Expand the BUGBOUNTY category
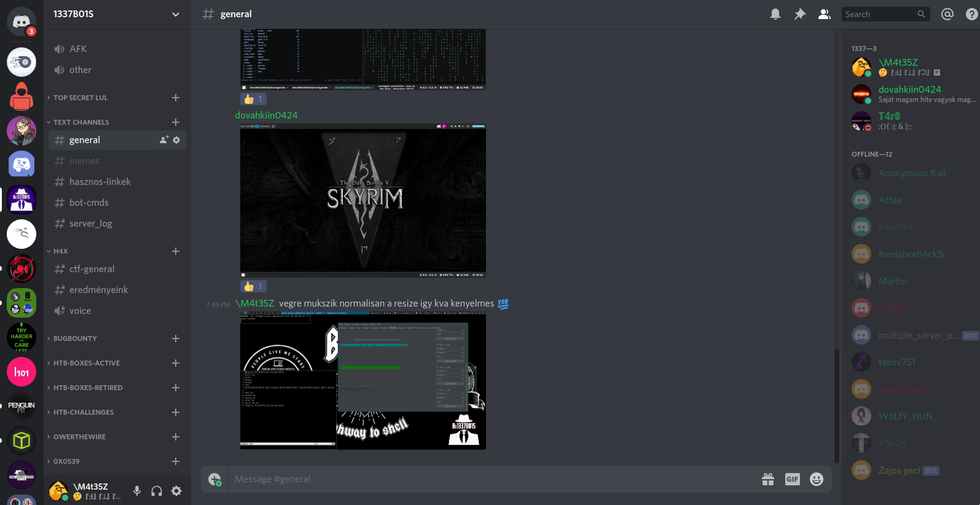 75,339
